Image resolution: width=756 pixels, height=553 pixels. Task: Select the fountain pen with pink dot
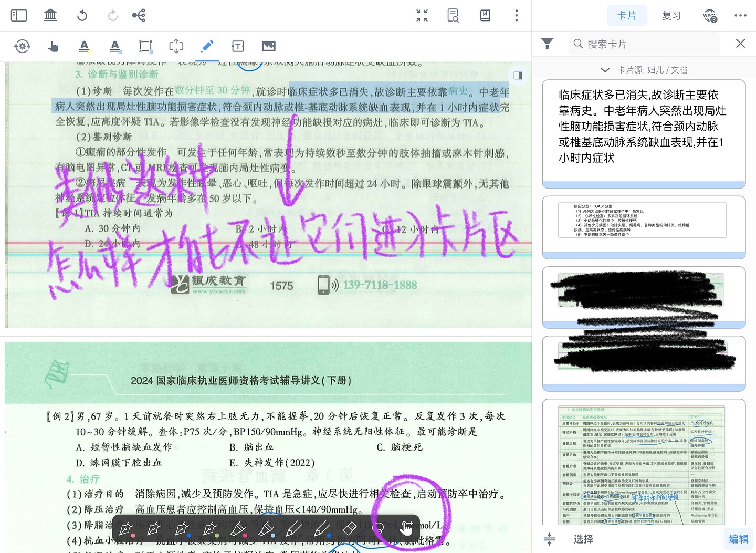pyautogui.click(x=126, y=528)
